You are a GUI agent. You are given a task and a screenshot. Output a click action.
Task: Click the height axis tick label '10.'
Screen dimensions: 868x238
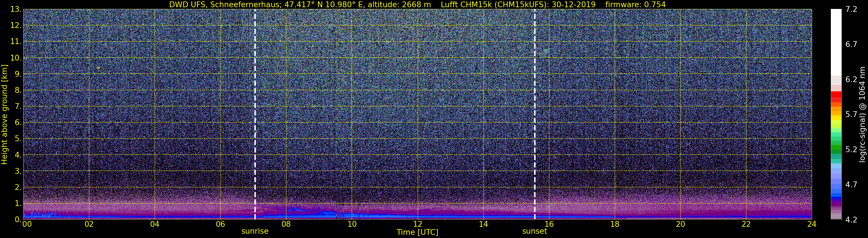tap(16, 58)
